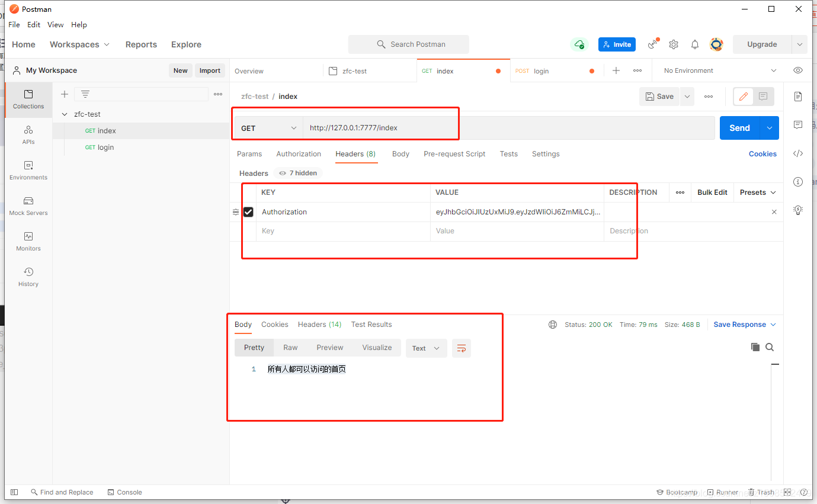
Task: Open the No Environment dropdown
Action: pos(720,70)
